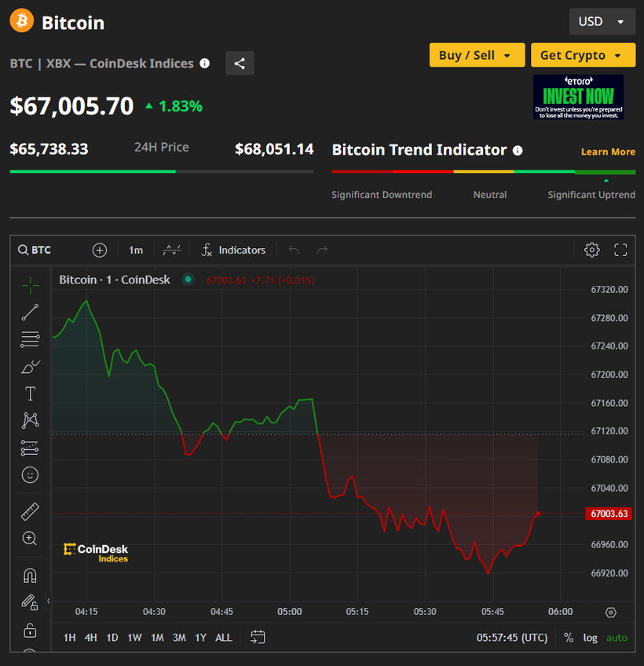Select the trend line drawing tool
The width and height of the screenshot is (644, 666).
tap(30, 313)
